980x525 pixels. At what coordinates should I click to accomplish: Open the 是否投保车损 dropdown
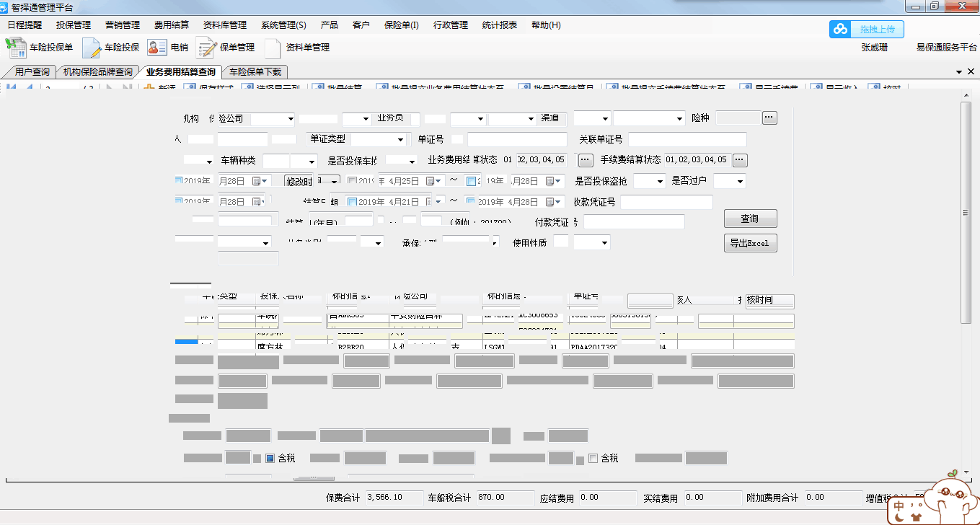click(412, 161)
